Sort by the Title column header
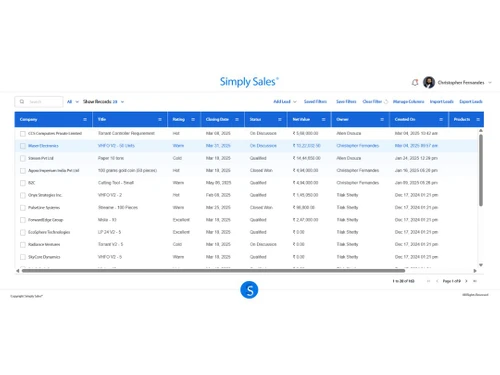This screenshot has height=375, width=500. point(102,119)
